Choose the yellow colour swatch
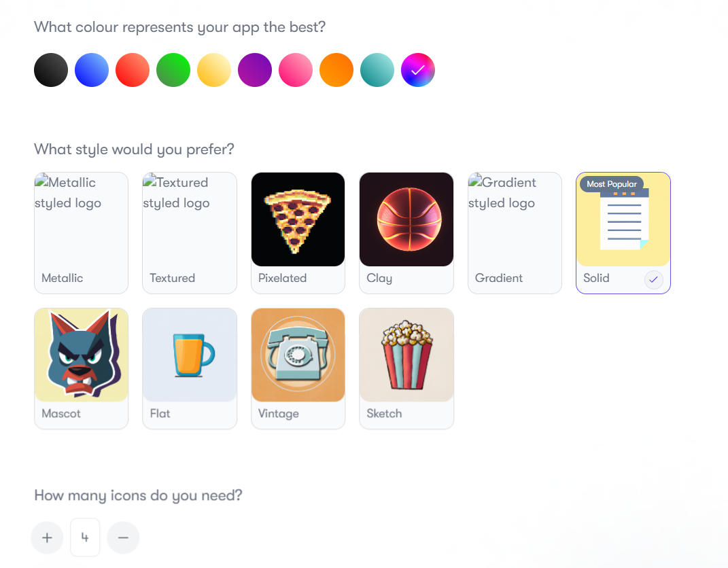This screenshot has height=568, width=728. (x=214, y=70)
